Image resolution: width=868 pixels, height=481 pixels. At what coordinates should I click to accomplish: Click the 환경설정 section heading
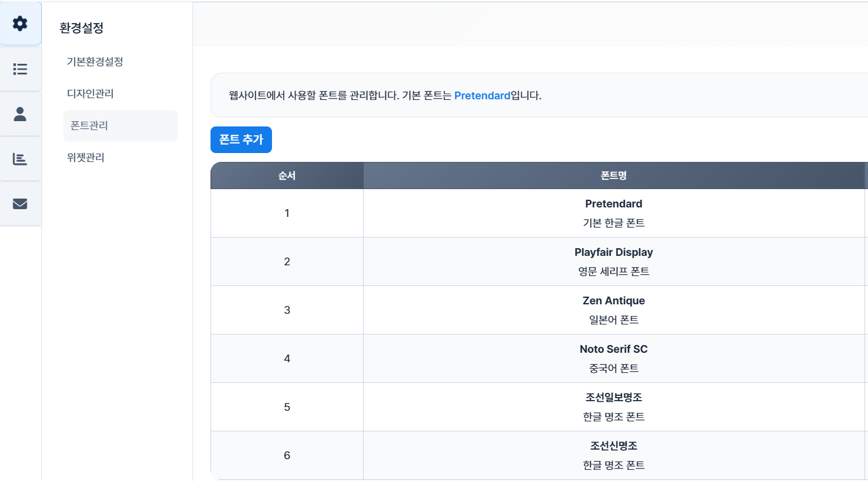pyautogui.click(x=82, y=28)
